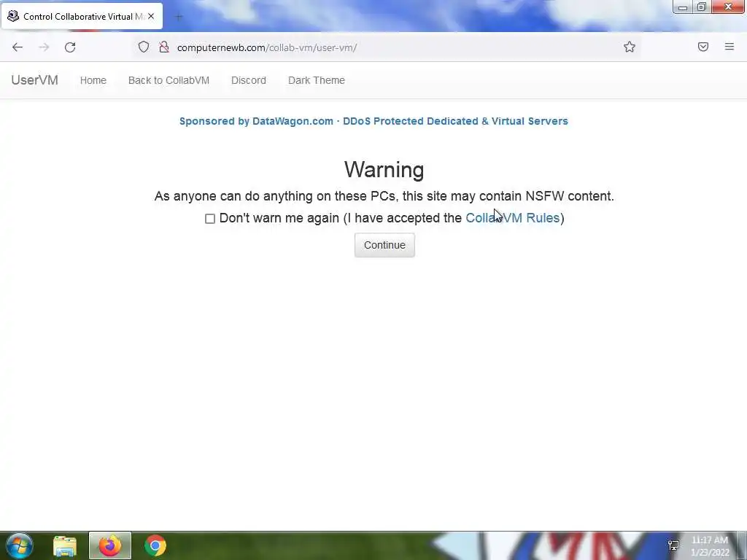
Task: Select the Control Collaborative Virtual Machine tab
Action: click(x=82, y=16)
